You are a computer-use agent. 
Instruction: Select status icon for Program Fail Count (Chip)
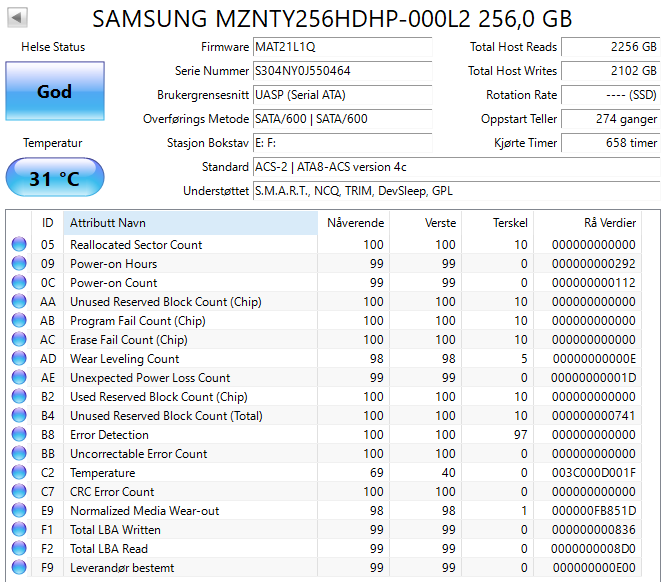19,320
